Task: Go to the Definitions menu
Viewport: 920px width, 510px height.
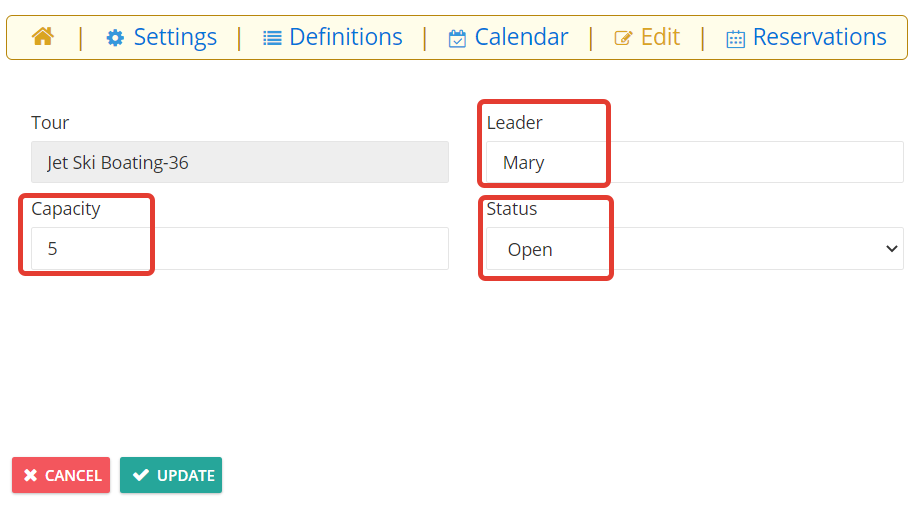Action: 346,37
